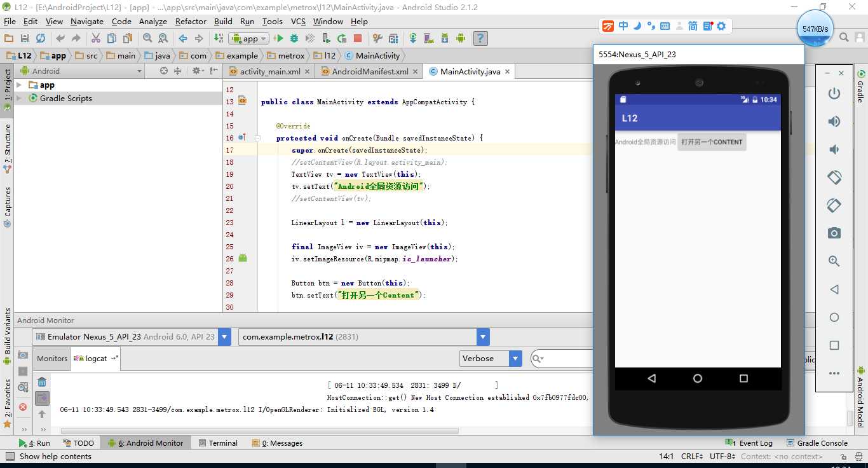Toggle the Build Variants tool window
The width and height of the screenshot is (868, 468).
point(7,336)
